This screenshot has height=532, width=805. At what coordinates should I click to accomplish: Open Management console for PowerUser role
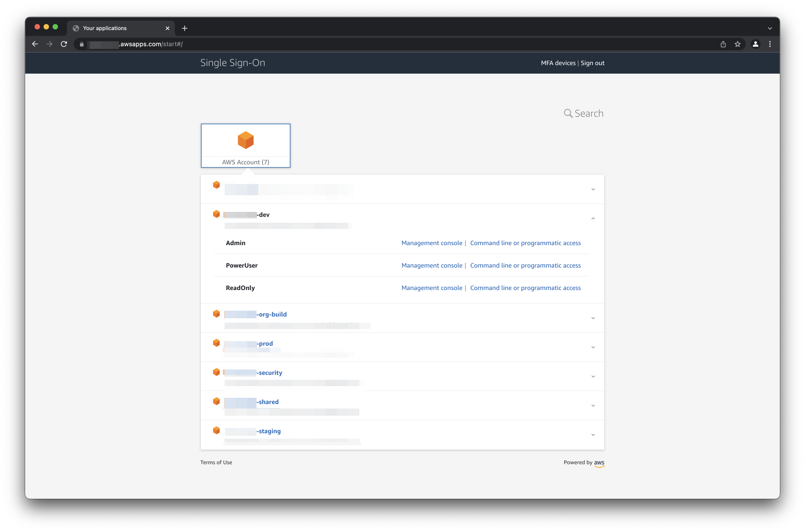(432, 265)
